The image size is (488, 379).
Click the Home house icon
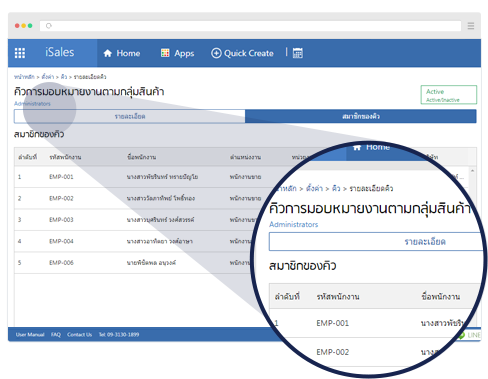[x=107, y=53]
